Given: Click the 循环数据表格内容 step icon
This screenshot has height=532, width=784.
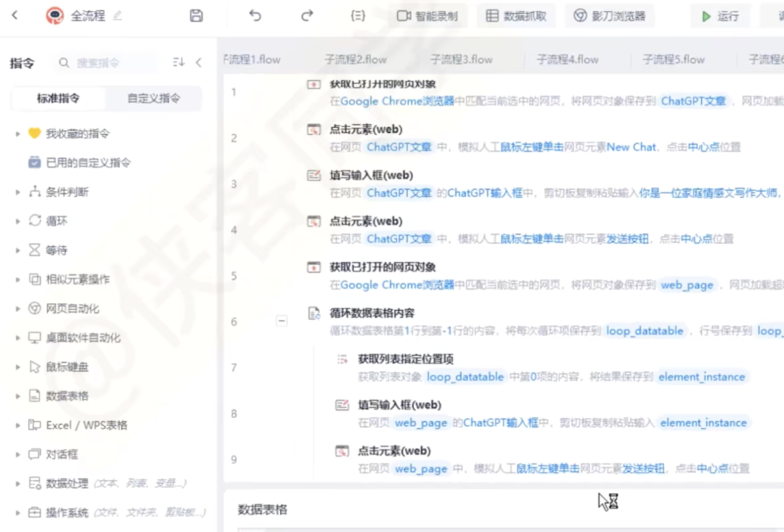Looking at the screenshot, I should [314, 314].
